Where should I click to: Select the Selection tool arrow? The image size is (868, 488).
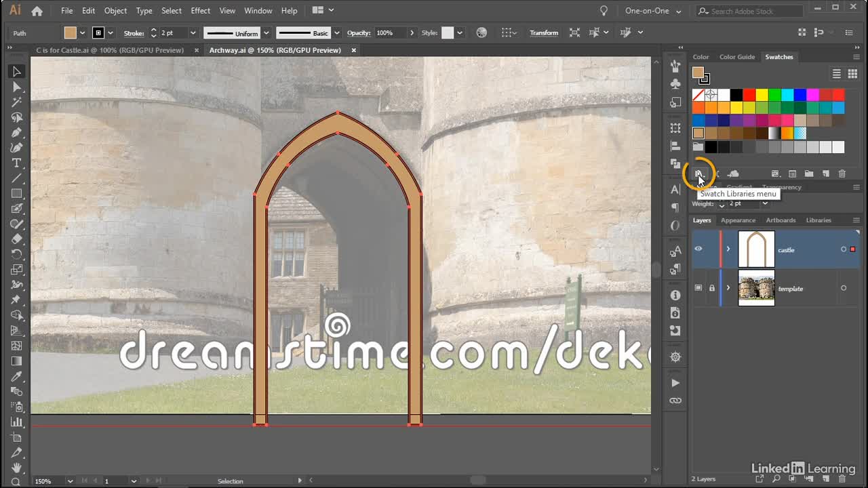pyautogui.click(x=17, y=71)
